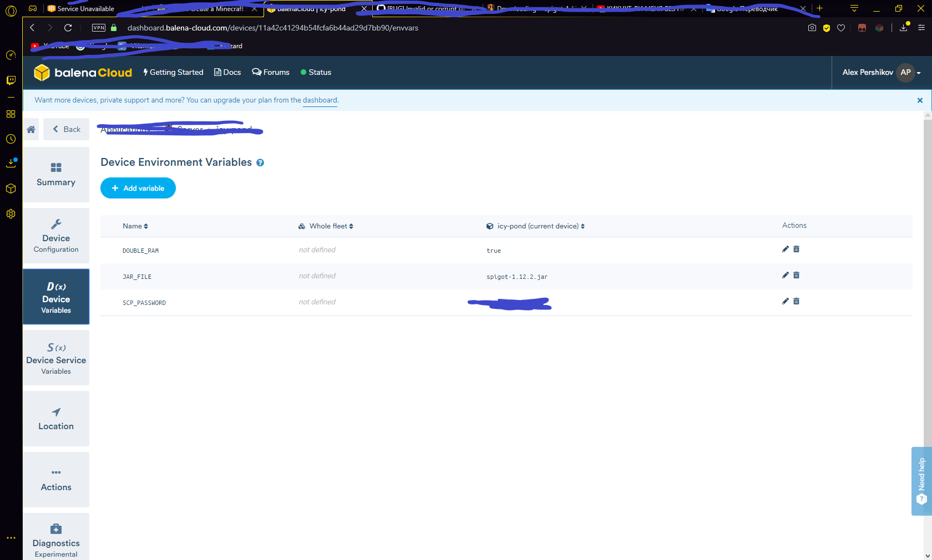Open the experimental Diagnostics panel

(x=55, y=536)
